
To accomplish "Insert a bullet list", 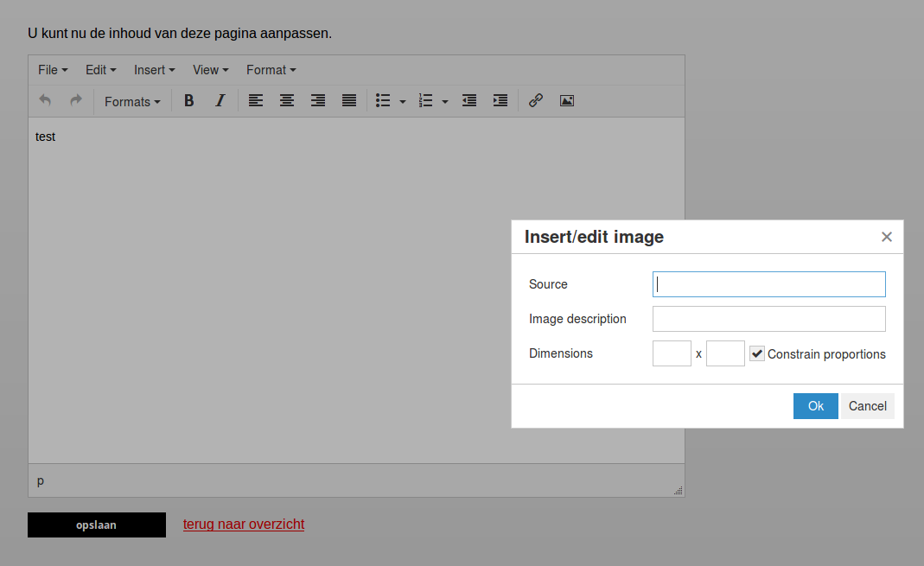I will coord(383,101).
